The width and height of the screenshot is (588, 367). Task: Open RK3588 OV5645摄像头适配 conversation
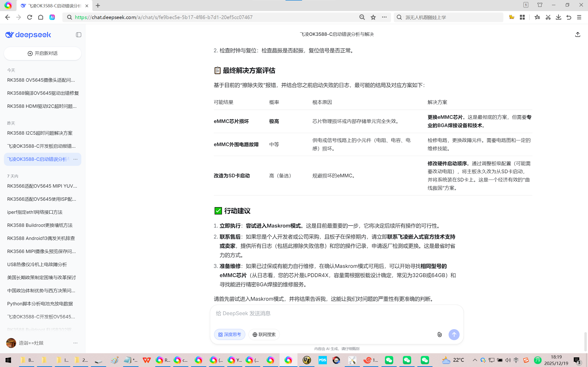point(41,80)
